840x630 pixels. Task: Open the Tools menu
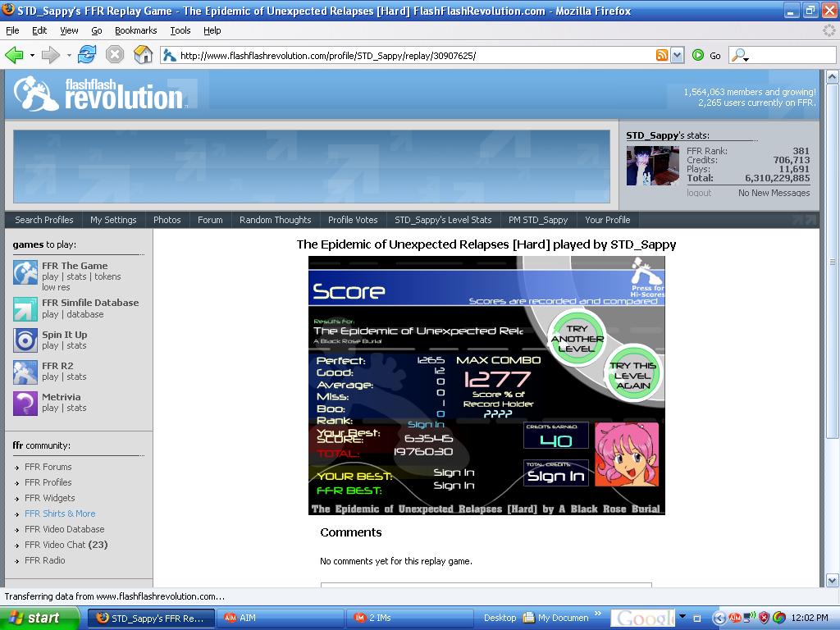pos(180,30)
